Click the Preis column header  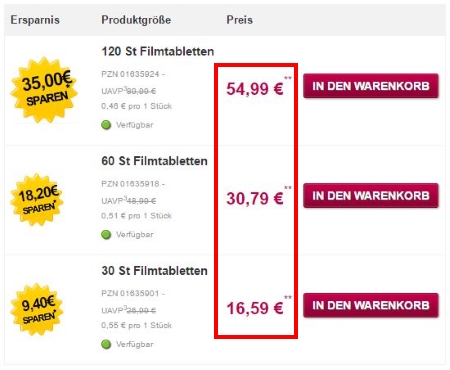click(239, 20)
